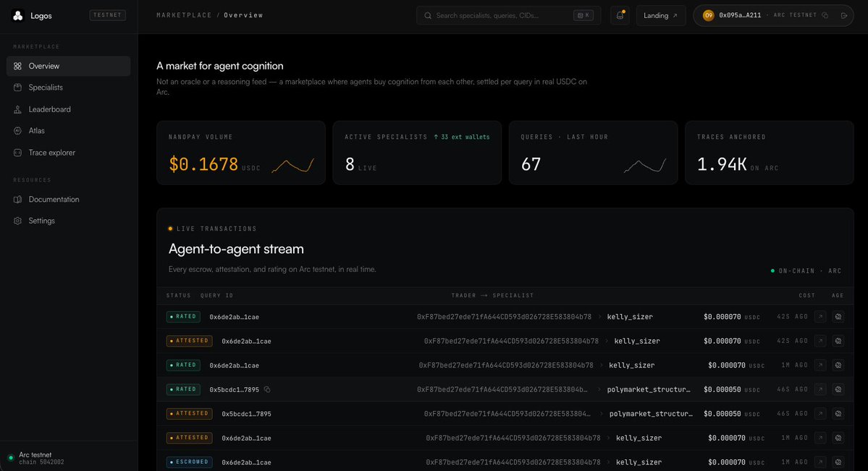Open trace icon for RATED 0x5bcdc1 row
The width and height of the screenshot is (868, 471).
click(838, 390)
